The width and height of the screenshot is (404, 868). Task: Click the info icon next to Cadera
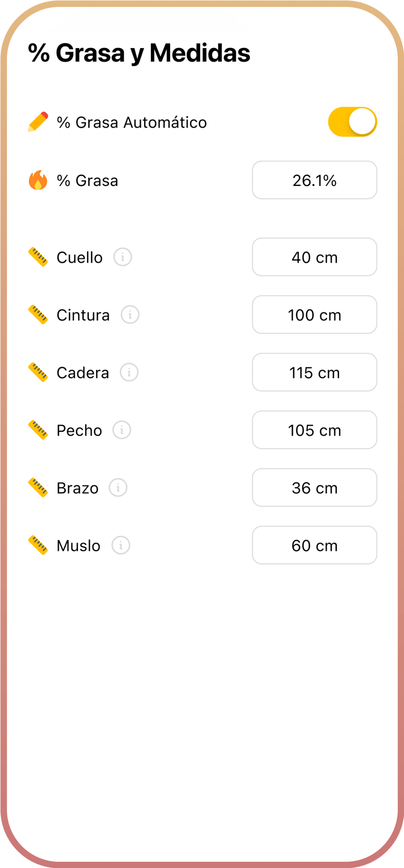(128, 372)
